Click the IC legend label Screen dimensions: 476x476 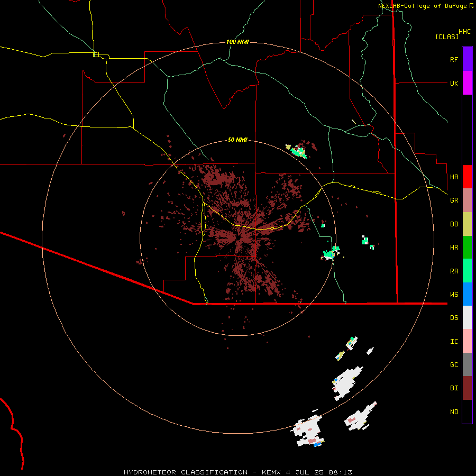click(454, 341)
